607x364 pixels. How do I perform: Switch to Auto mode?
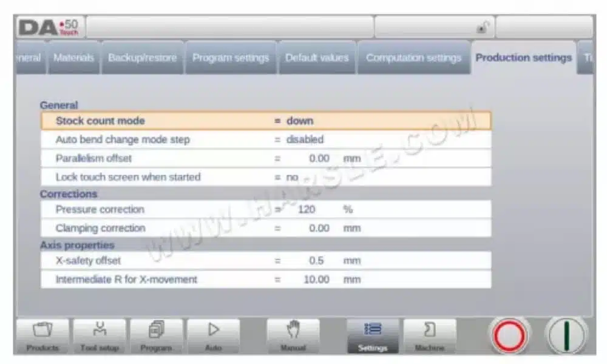tap(213, 335)
